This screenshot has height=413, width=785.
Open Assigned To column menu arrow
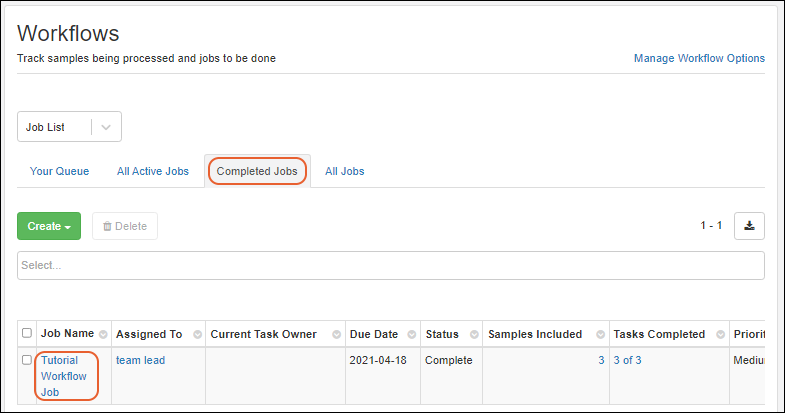pos(196,334)
